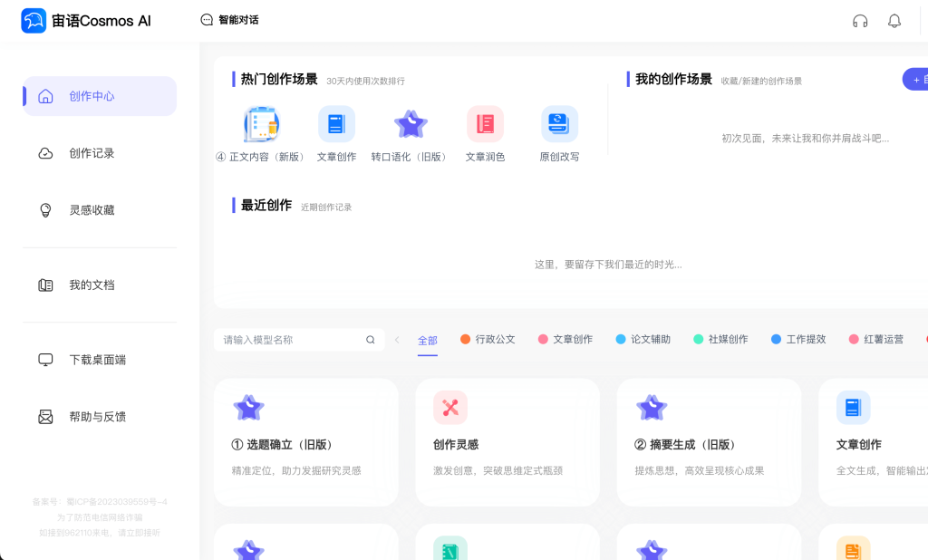
Task: Open the 文章创作 card title in the grid
Action: 859,445
